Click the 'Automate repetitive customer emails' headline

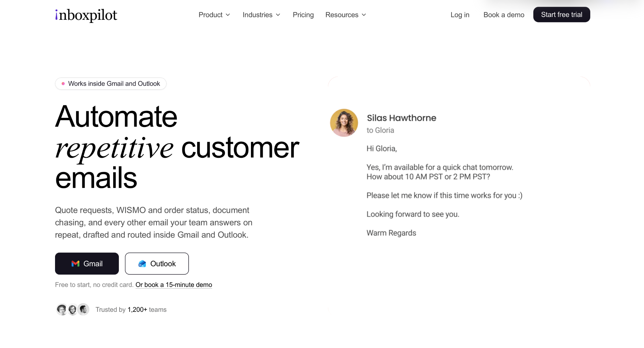click(x=177, y=147)
